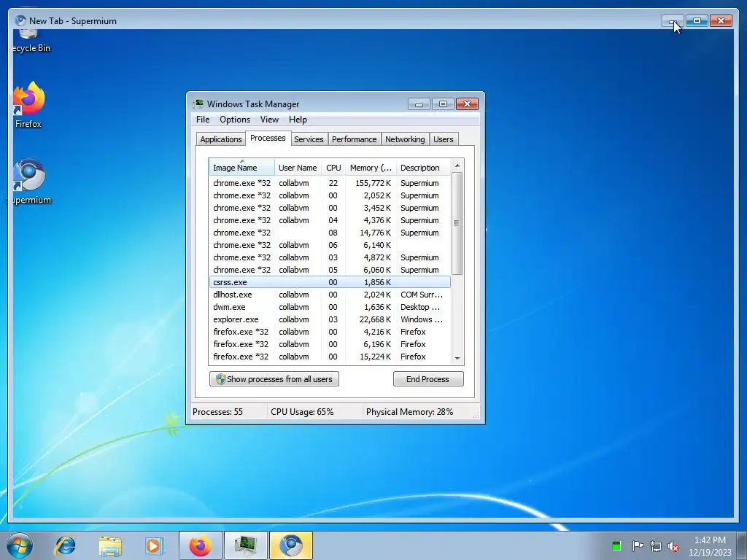Switch to the Services tab
The width and height of the screenshot is (747, 560).
pyautogui.click(x=309, y=139)
